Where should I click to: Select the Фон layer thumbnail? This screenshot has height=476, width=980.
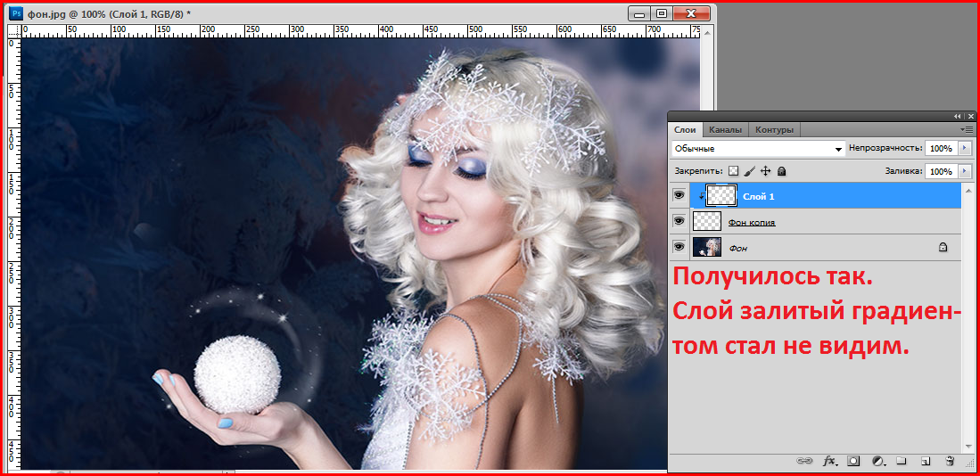(x=707, y=248)
